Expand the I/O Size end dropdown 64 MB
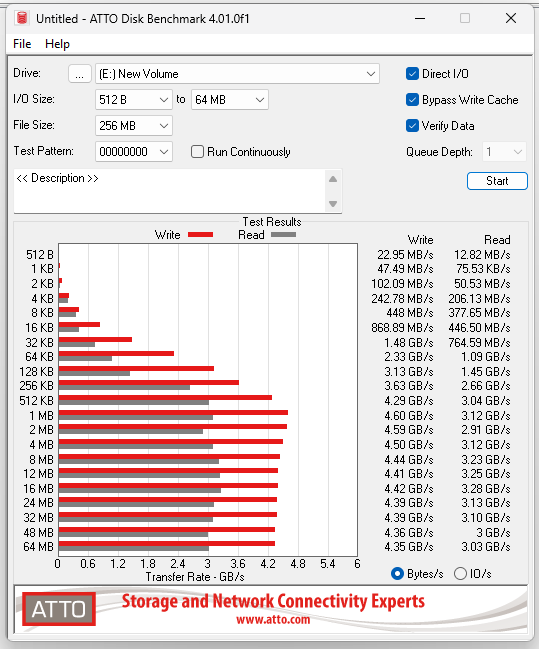 coord(230,100)
